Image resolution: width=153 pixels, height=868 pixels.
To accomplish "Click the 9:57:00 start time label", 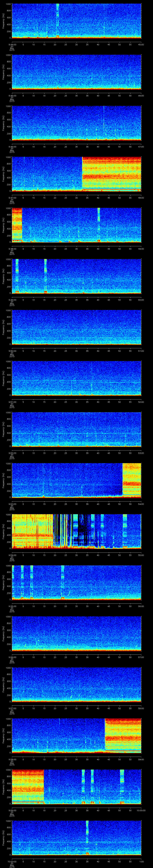I will coord(12,708).
